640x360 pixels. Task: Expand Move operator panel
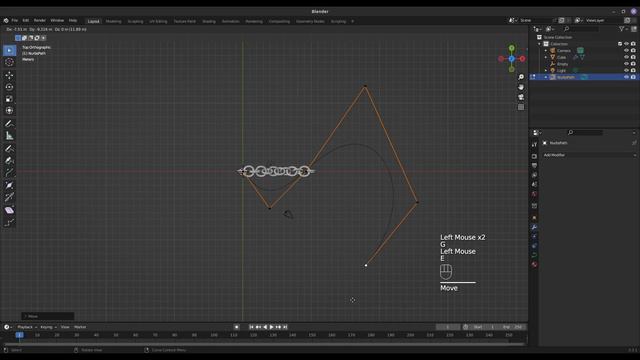(48, 316)
